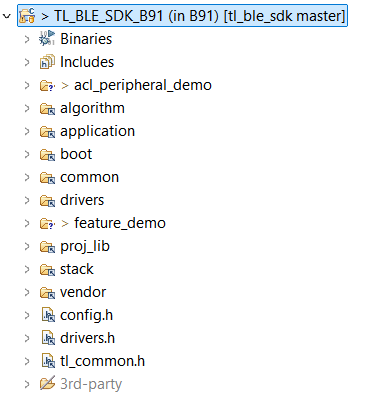This screenshot has width=369, height=395.
Task: Select the boot folder
Action: pos(76,154)
